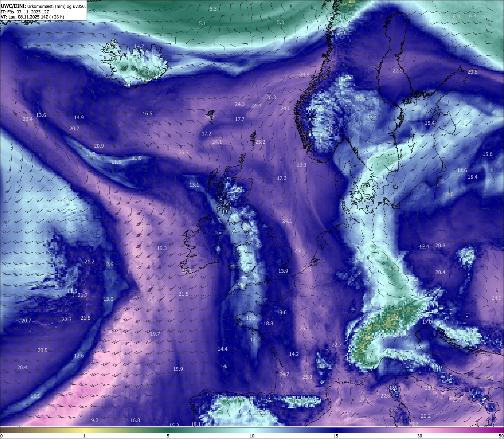Click the 22.7 value label
This screenshot has width=504, height=439.
tap(336, 345)
